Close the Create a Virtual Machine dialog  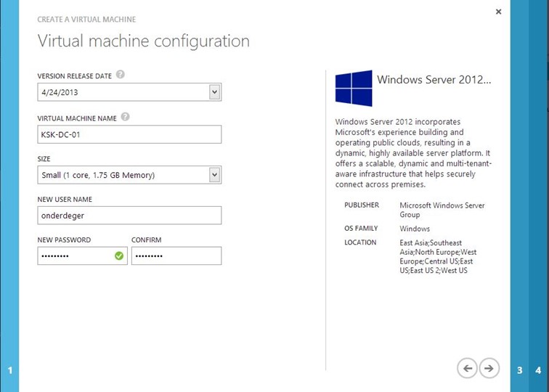point(499,12)
